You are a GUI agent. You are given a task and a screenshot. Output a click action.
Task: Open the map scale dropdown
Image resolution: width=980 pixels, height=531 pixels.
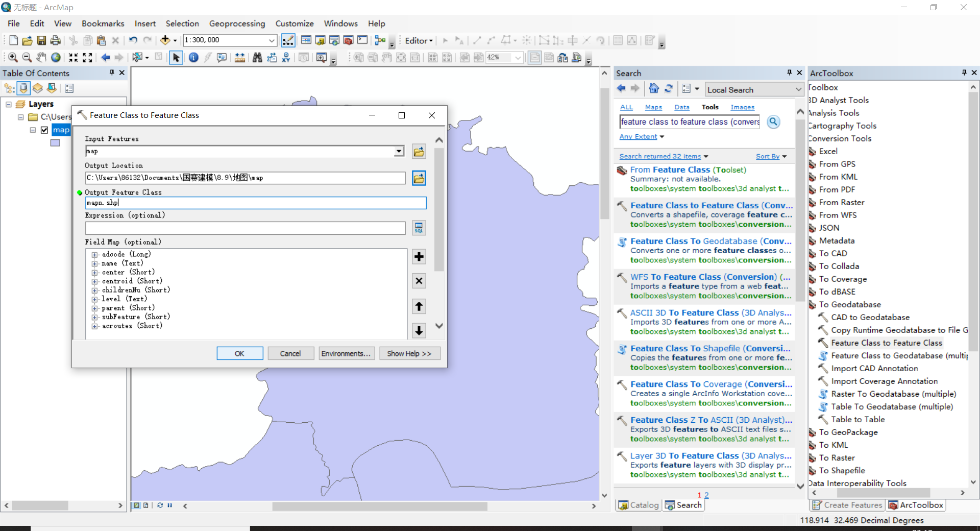(272, 40)
